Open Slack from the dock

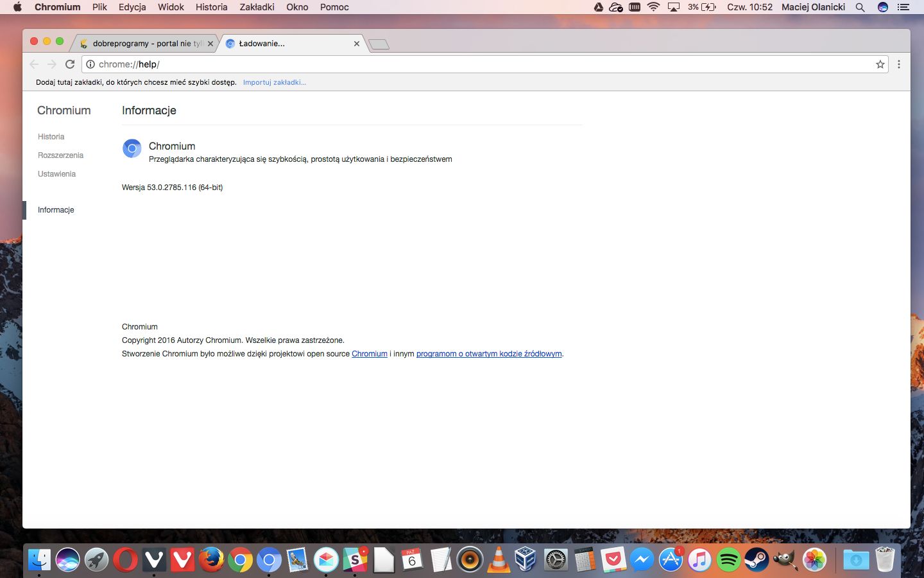[x=355, y=560]
